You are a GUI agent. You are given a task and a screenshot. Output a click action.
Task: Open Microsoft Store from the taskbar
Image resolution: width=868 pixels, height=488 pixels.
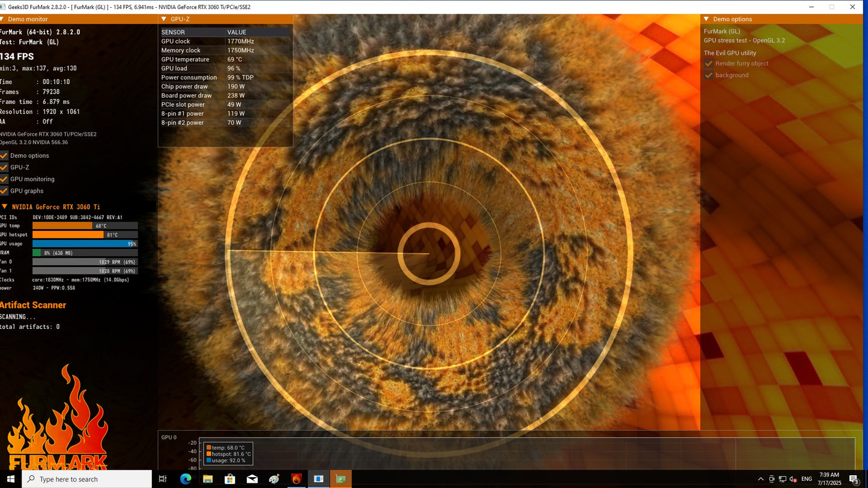click(229, 479)
